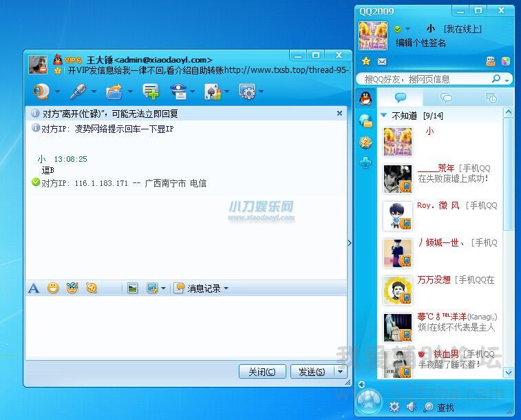Select contact Roy. 微风 in friend list
This screenshot has width=521, height=420.
pos(440,216)
